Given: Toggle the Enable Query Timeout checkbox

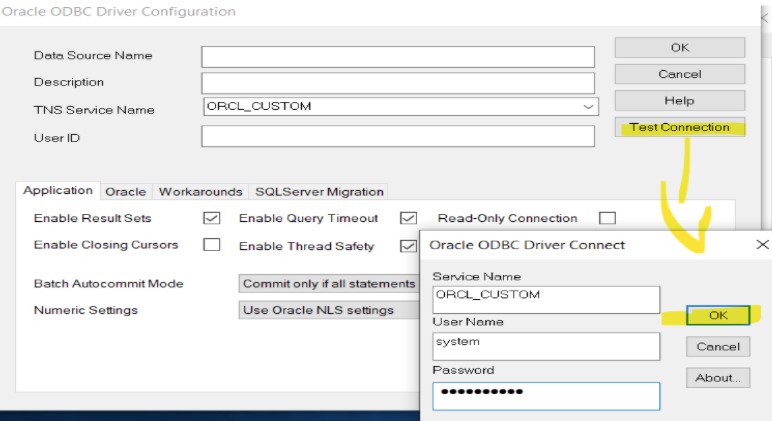Looking at the screenshot, I should tap(408, 218).
